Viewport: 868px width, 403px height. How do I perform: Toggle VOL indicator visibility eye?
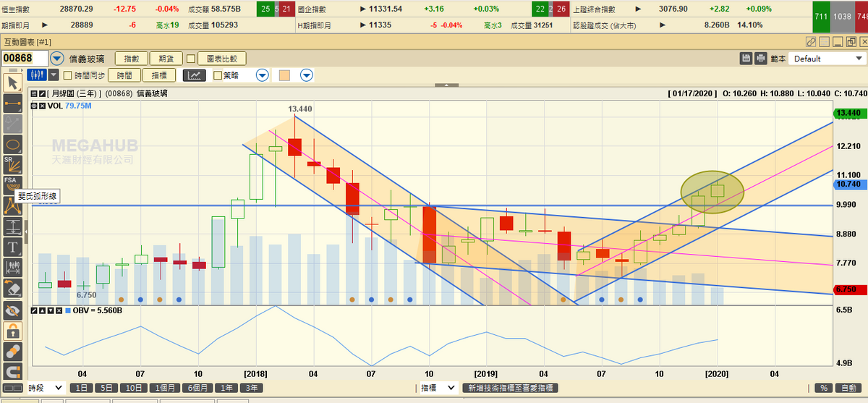tap(33, 105)
